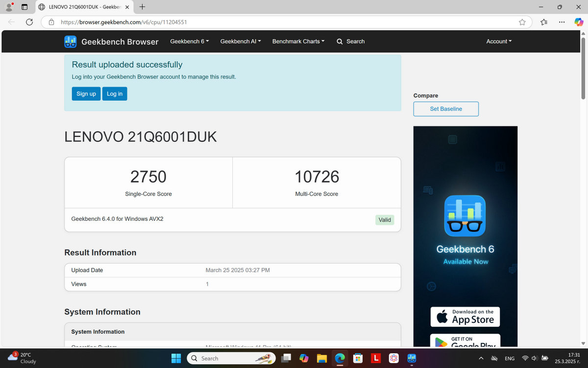Click the favorites star in address bar
The width and height of the screenshot is (588, 368).
(522, 22)
